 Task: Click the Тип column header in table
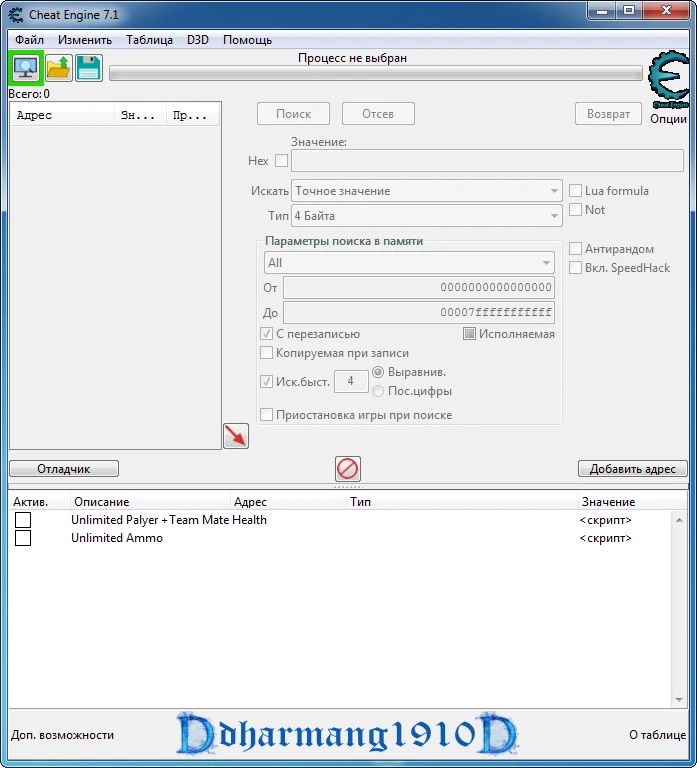click(462, 502)
